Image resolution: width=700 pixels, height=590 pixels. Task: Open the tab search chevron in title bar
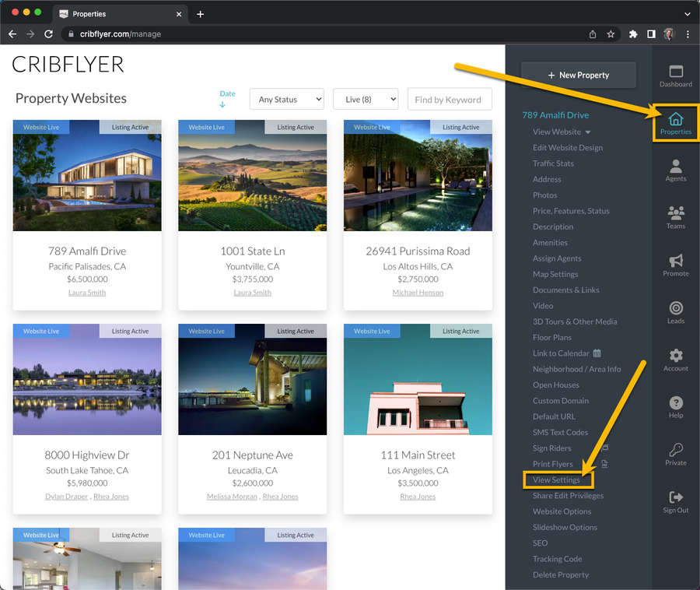pyautogui.click(x=688, y=14)
